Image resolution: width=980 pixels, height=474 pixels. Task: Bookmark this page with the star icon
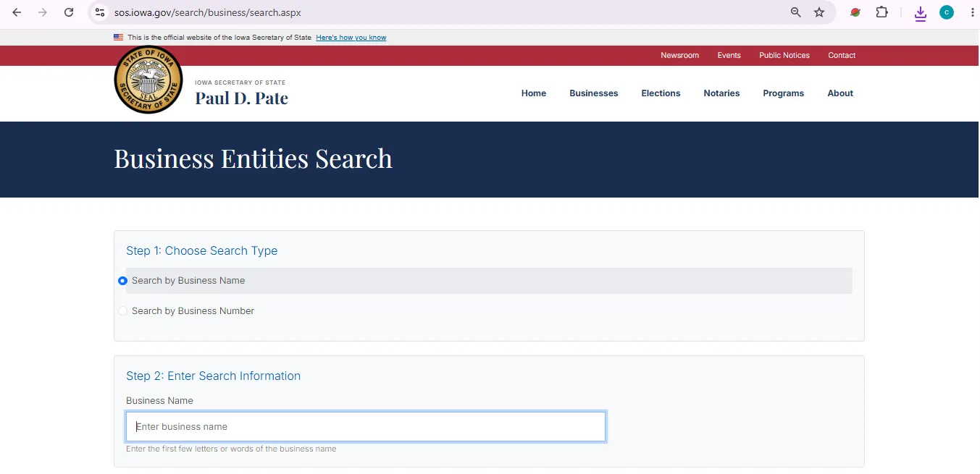[x=819, y=12]
